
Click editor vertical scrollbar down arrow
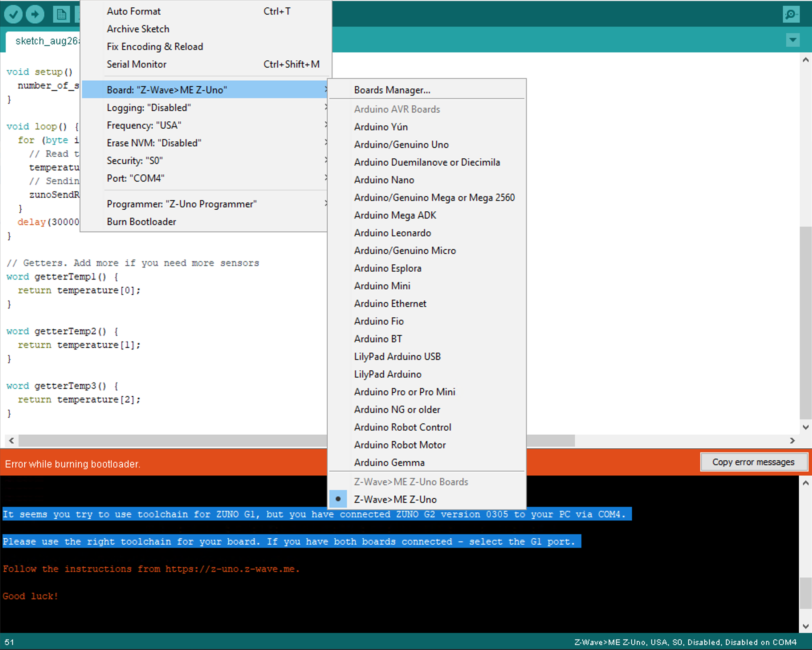coord(805,427)
